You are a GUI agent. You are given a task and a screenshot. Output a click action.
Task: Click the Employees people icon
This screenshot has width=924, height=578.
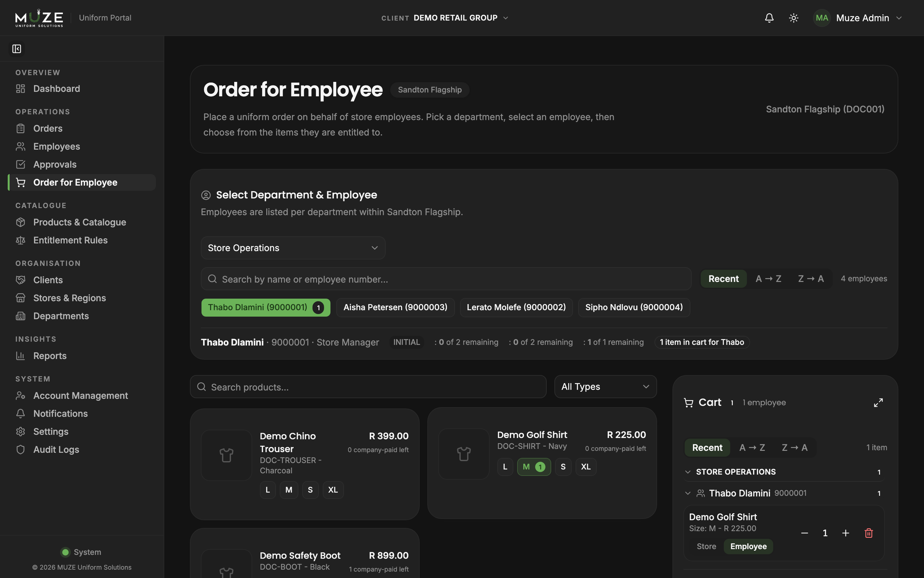21,146
